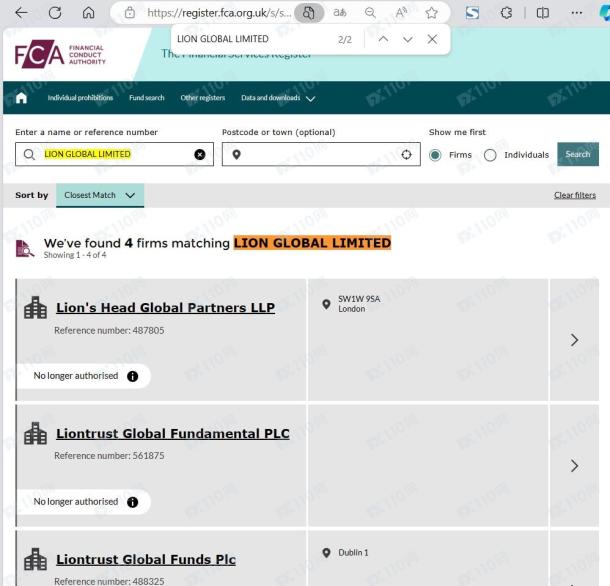Click the SW1W 9SA London address text
This screenshot has height=586, width=610.
(359, 304)
